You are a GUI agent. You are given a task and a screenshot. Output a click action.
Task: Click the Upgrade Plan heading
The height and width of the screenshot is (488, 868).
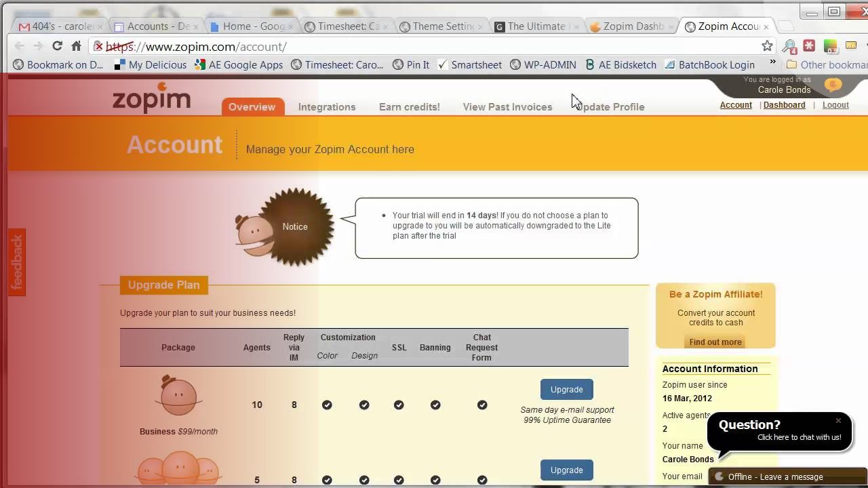tap(164, 285)
